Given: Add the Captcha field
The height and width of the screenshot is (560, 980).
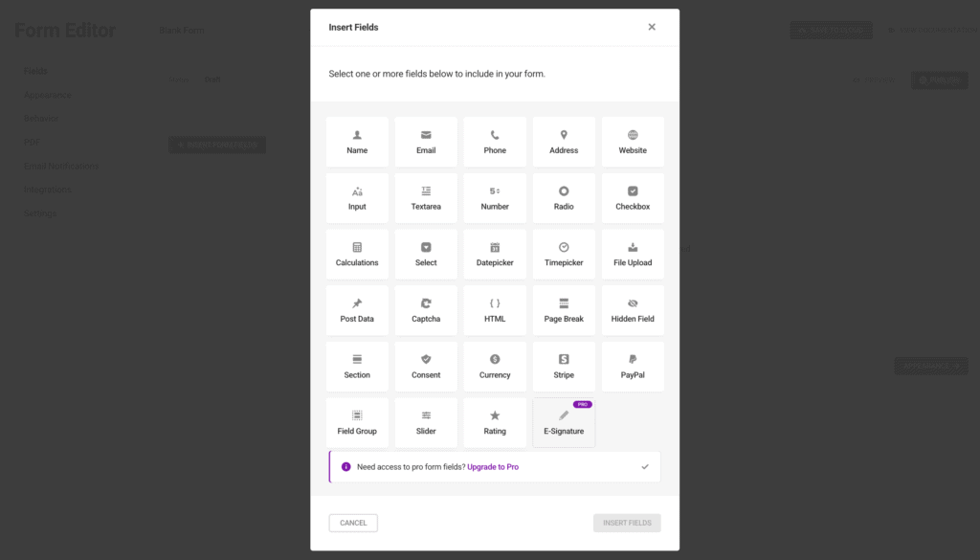Looking at the screenshot, I should pos(426,310).
